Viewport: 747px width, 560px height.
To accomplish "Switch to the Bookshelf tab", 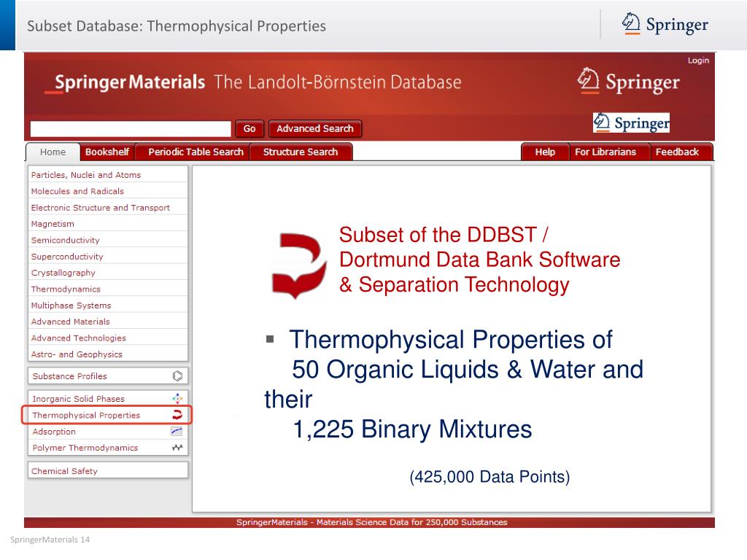I will coord(107,152).
